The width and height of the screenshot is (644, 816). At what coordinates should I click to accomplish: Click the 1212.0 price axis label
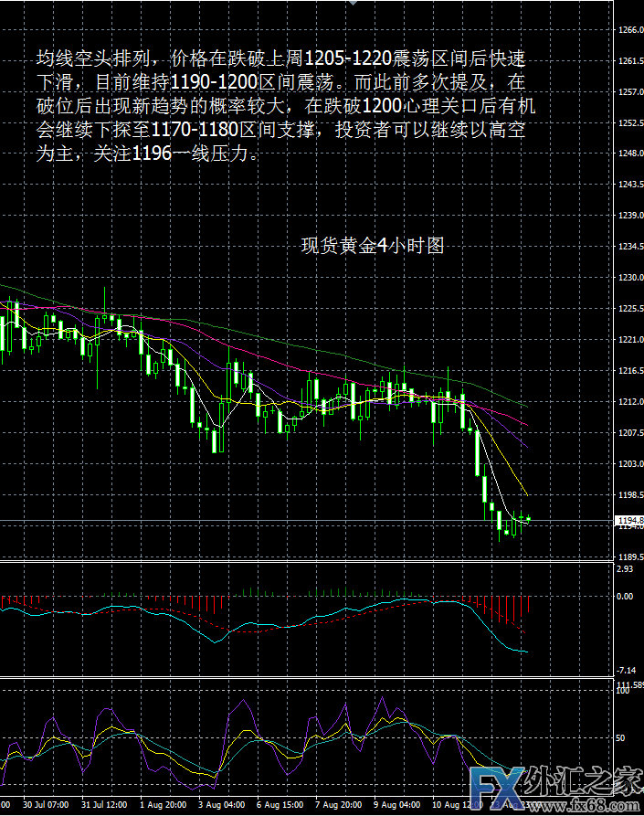coord(629,402)
